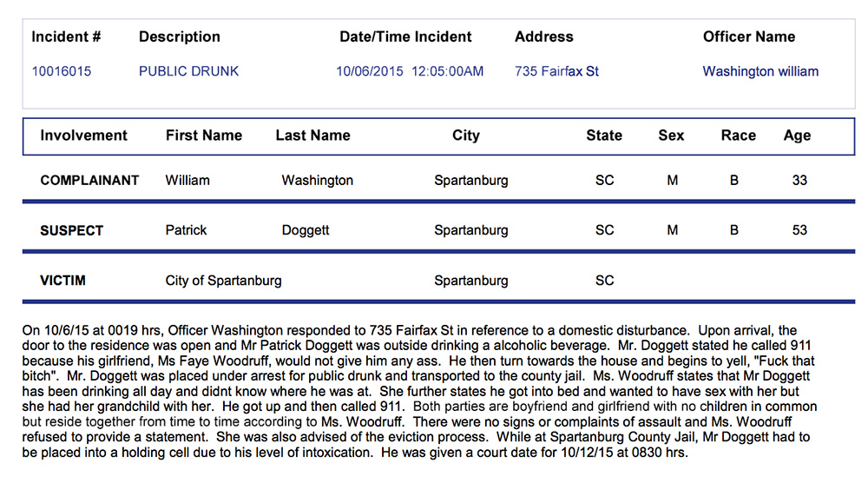Click City of Spartanburg in victim row
Screen dimensions: 868x490
coord(223,281)
